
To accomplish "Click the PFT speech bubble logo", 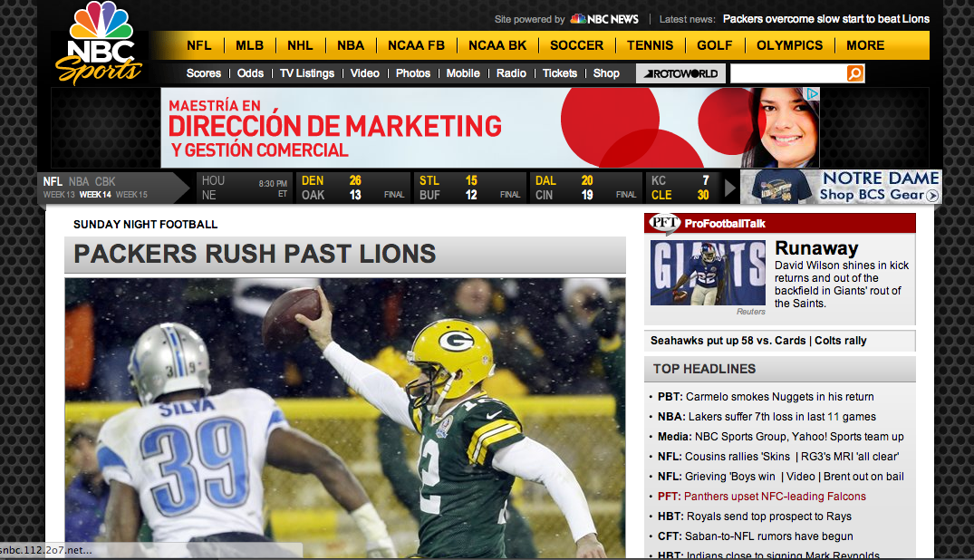I will point(663,223).
